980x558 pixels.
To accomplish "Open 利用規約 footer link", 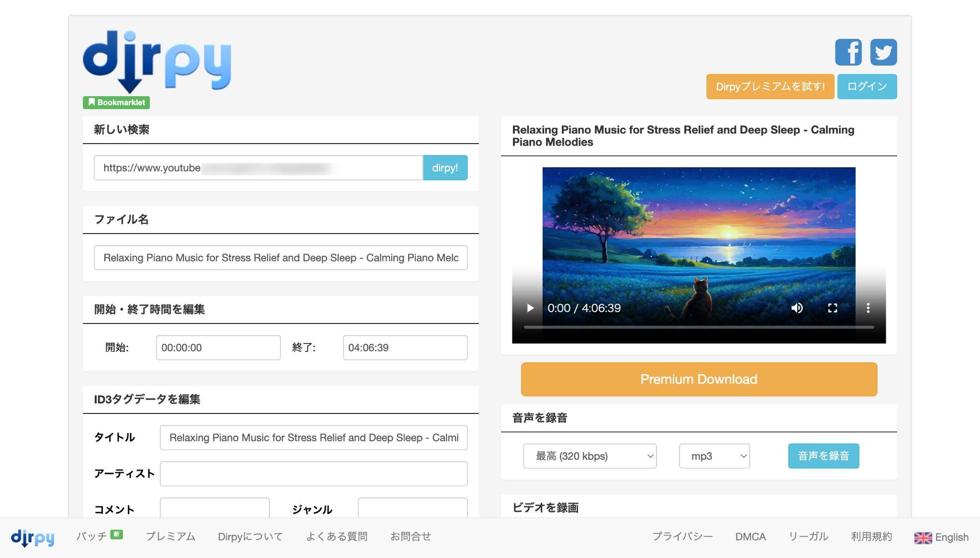I will (x=871, y=537).
